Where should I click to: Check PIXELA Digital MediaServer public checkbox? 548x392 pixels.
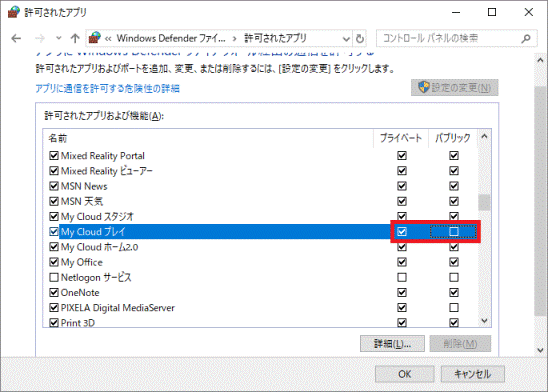[x=454, y=308]
